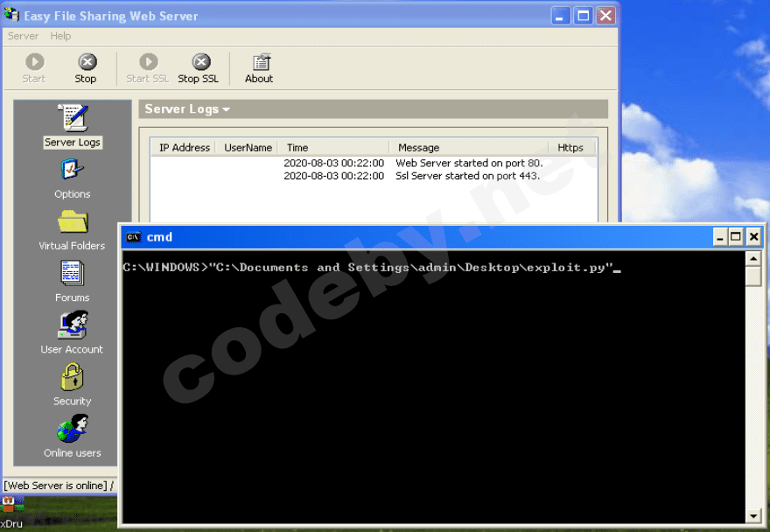
Task: Click the Easy File Sharing title bar icon
Action: (11, 15)
